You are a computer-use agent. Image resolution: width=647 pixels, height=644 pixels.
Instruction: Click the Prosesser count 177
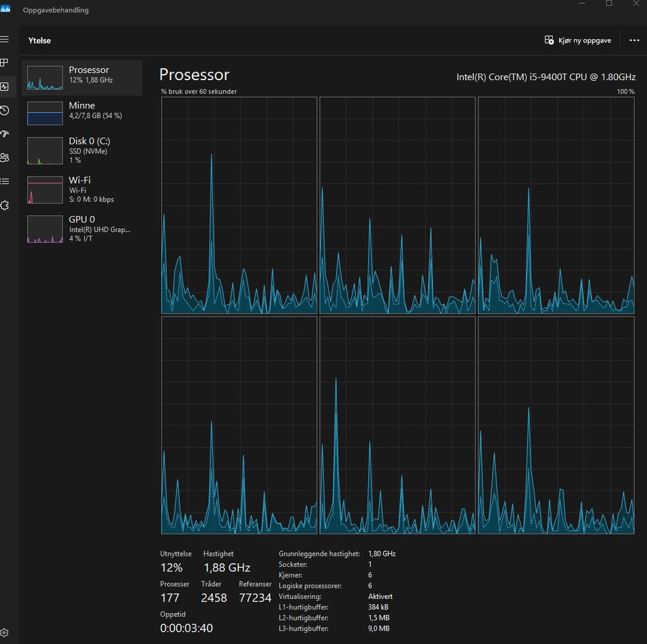tap(170, 597)
